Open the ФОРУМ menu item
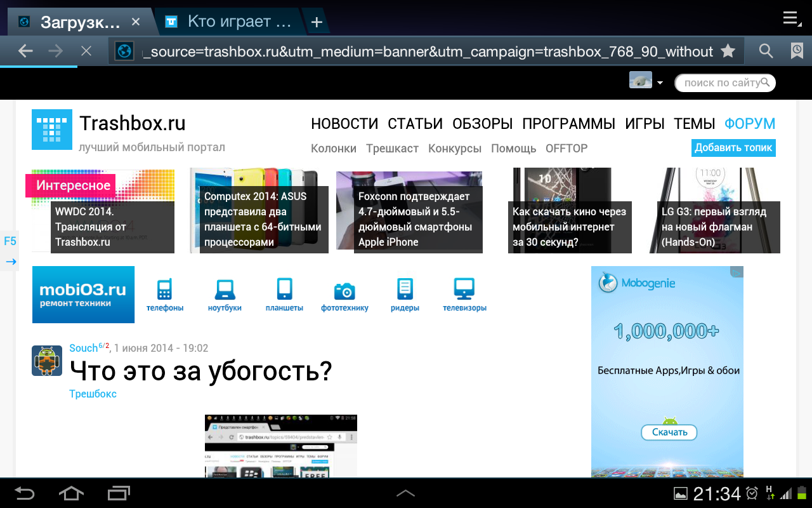The width and height of the screenshot is (812, 508). coord(750,124)
